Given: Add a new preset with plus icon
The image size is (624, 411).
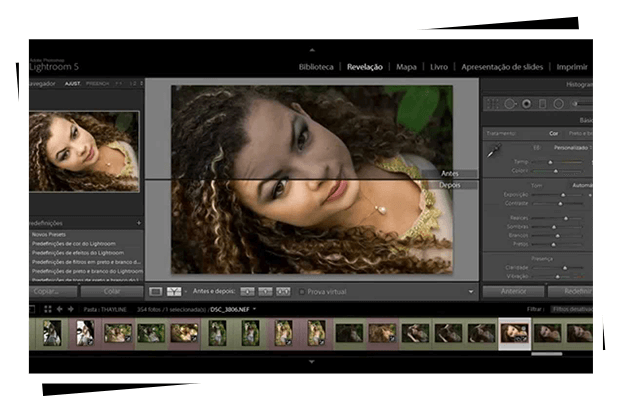Looking at the screenshot, I should tap(139, 222).
